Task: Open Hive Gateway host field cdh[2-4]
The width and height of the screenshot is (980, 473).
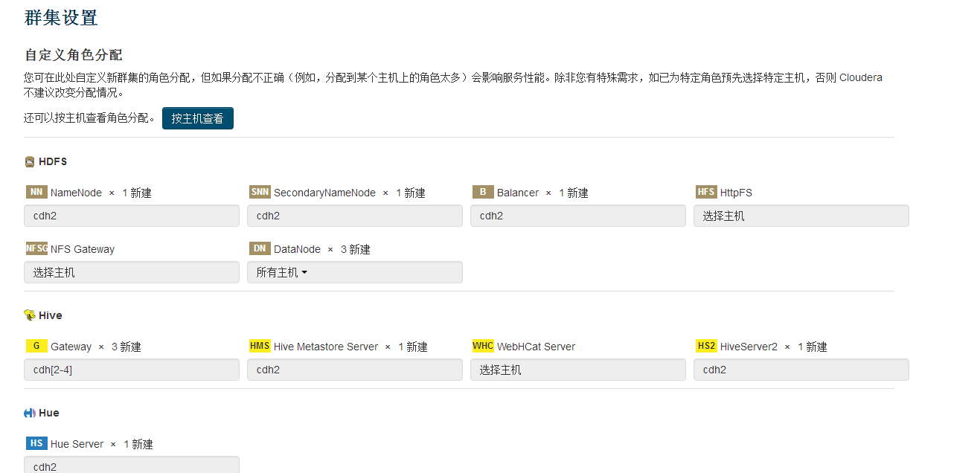Action: (x=132, y=370)
